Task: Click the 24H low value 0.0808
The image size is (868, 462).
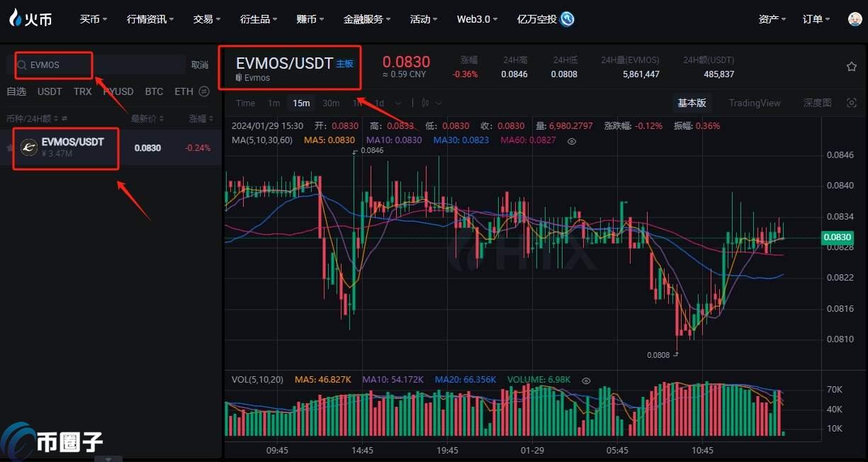Action: [564, 74]
